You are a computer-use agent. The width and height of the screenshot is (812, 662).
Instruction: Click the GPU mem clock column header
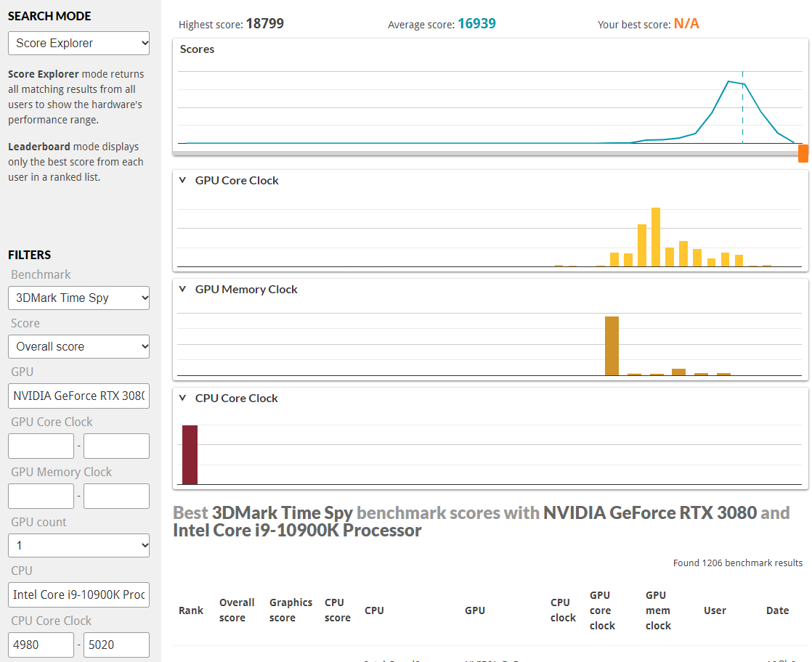[x=658, y=610]
